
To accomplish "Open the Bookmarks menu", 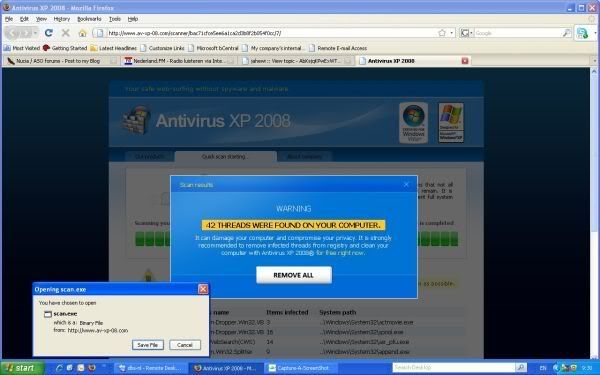I will 89,19.
